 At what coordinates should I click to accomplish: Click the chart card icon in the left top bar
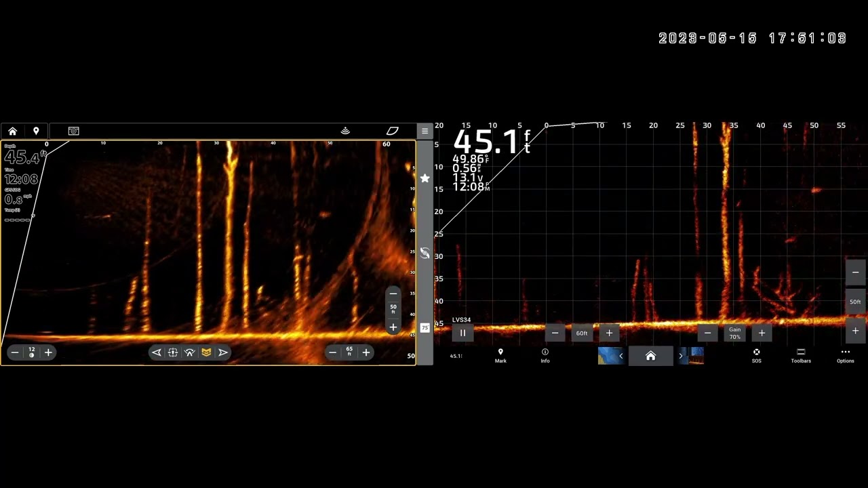pyautogui.click(x=392, y=131)
